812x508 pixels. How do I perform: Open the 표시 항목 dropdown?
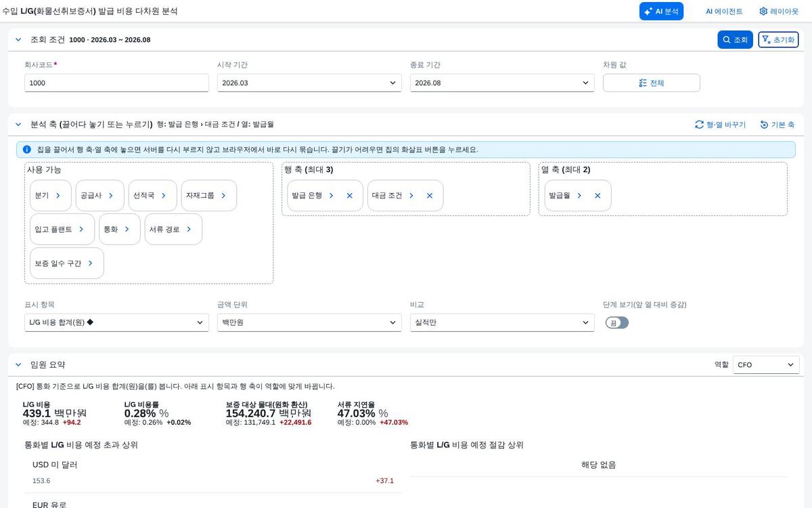[116, 322]
